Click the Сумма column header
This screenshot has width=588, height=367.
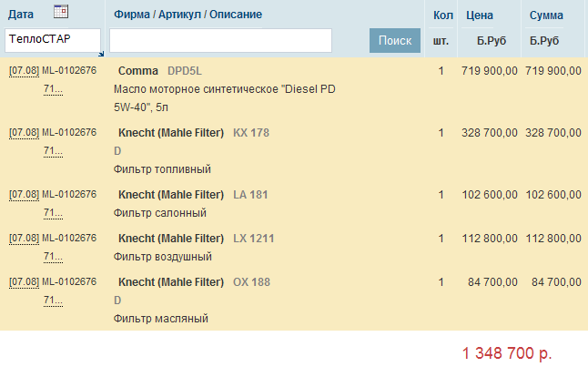click(x=546, y=15)
